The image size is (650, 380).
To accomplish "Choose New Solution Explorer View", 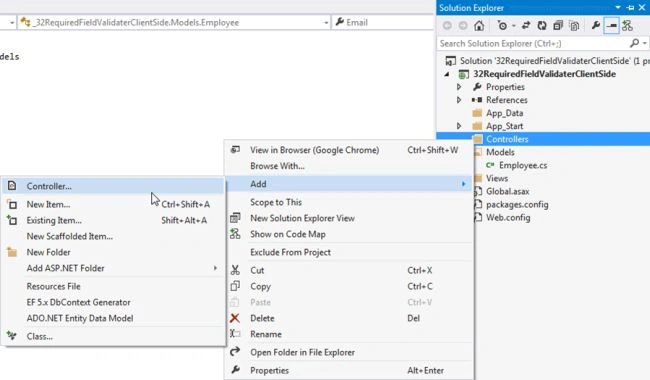I will coord(349,218).
